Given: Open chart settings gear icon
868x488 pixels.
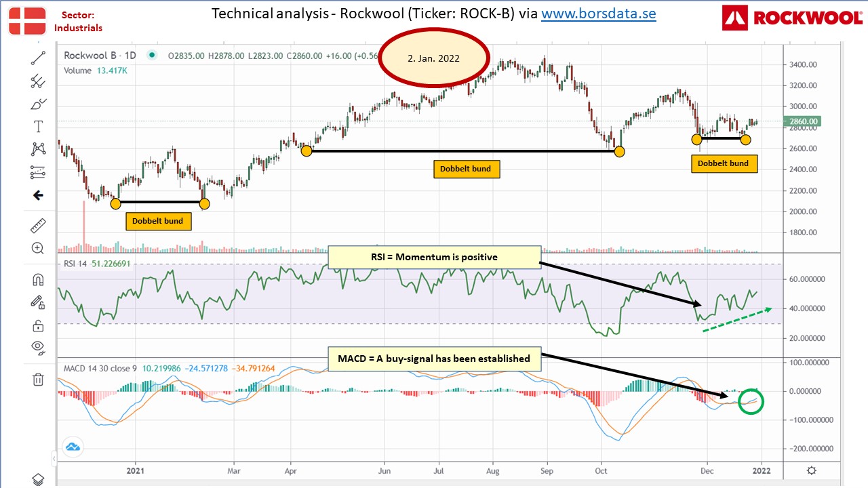Looking at the screenshot, I should click(811, 470).
